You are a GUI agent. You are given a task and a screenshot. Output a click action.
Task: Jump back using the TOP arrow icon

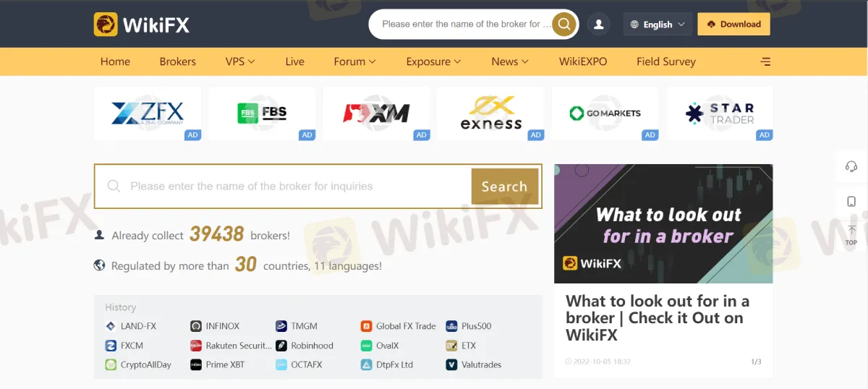click(851, 235)
